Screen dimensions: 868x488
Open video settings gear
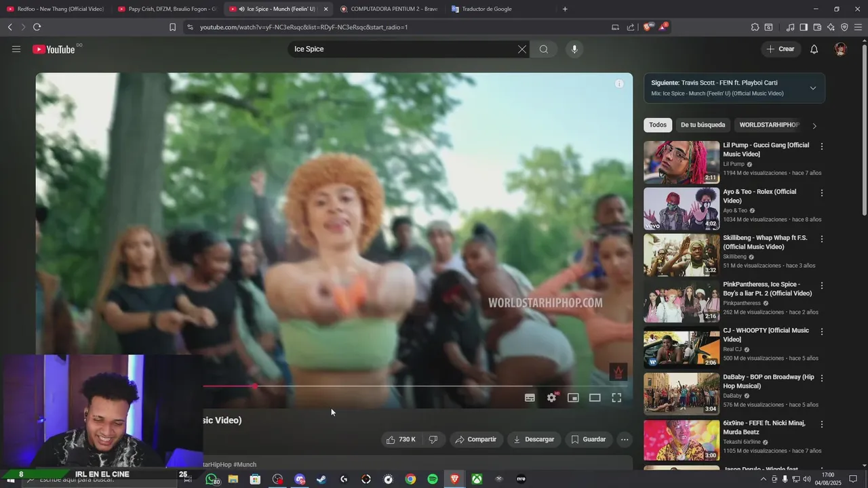tap(551, 398)
